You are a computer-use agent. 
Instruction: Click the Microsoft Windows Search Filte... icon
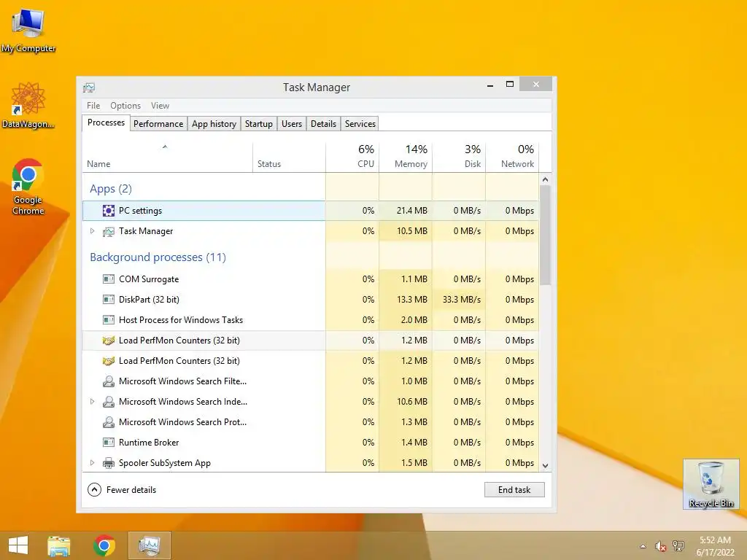click(x=109, y=381)
